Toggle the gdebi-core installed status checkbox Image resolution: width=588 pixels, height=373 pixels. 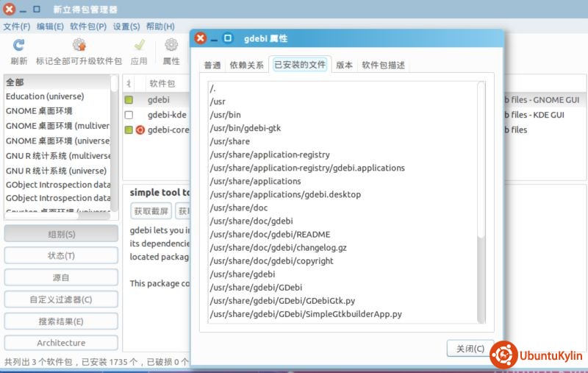click(x=129, y=130)
